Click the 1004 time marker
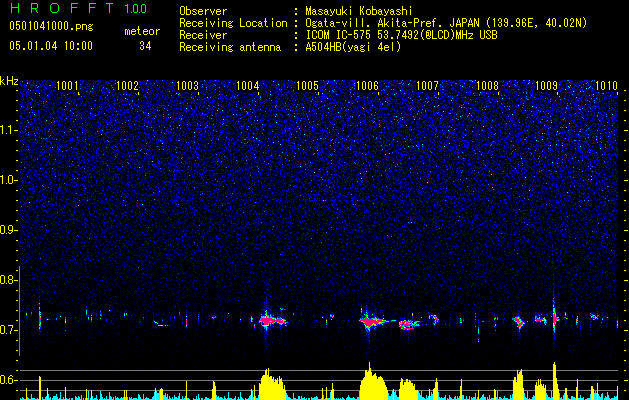Viewport: 629px width, 400px height. click(248, 85)
